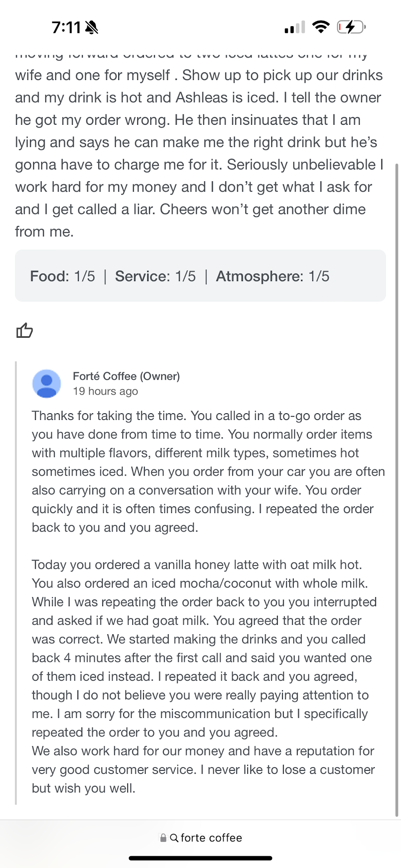Tap the Forté Coffee owner avatar
This screenshot has height=868, width=401.
[x=47, y=384]
